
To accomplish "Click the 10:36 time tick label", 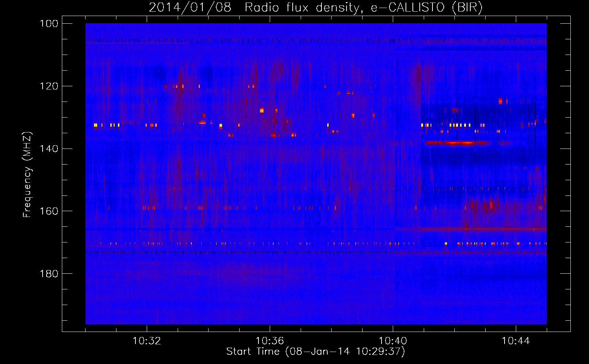I will point(270,341).
